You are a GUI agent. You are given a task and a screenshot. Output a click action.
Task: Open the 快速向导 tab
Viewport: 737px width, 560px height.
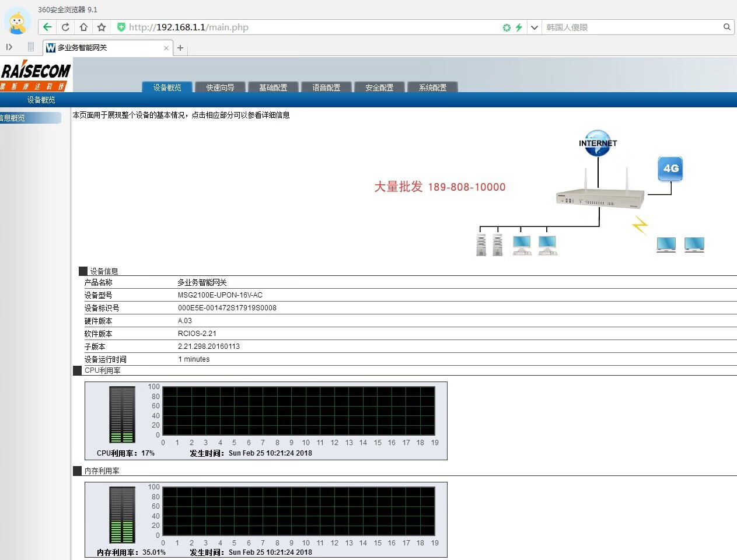[x=220, y=87]
